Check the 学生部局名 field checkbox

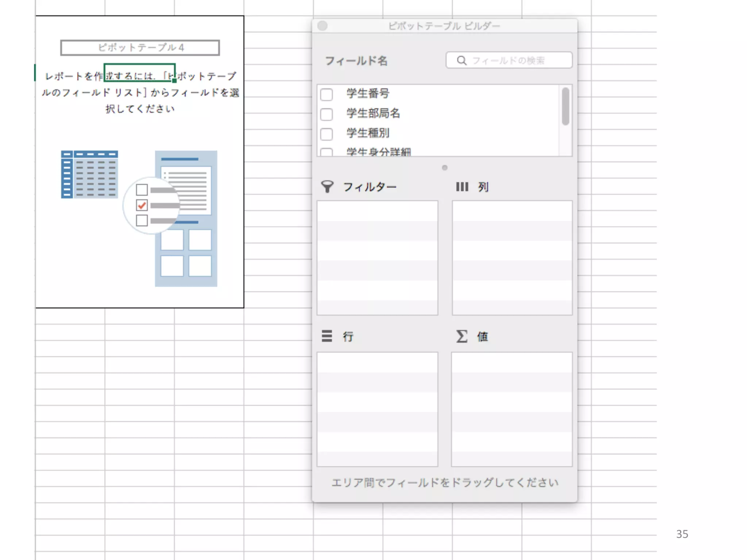[326, 114]
